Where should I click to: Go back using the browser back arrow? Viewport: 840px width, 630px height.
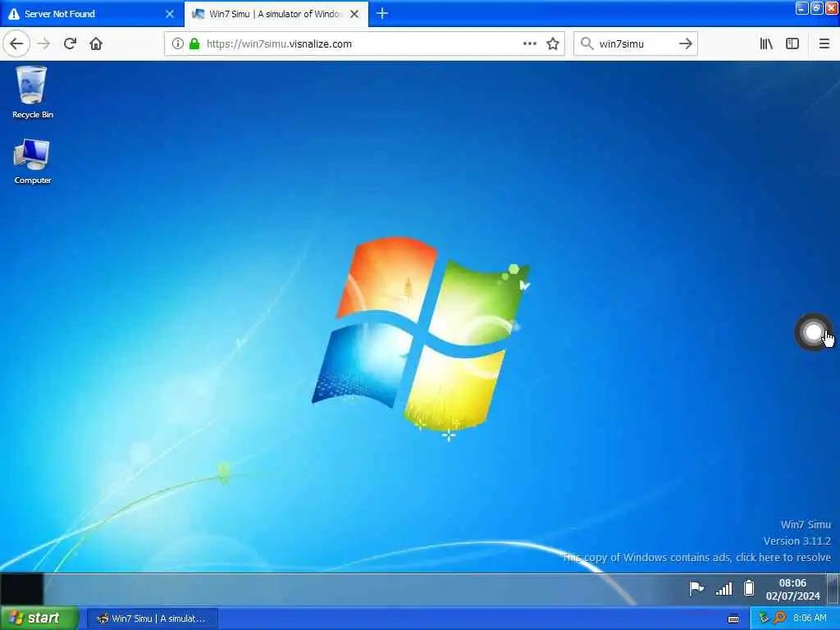tap(16, 44)
